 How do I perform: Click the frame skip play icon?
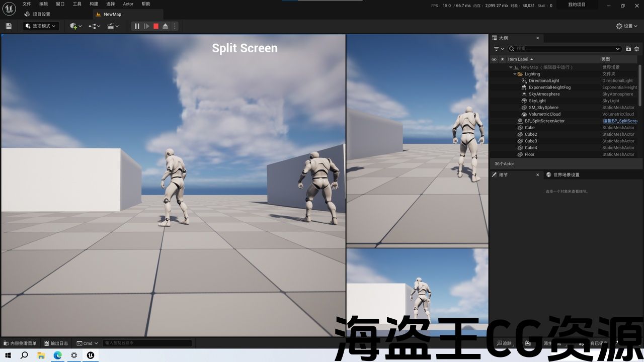[x=146, y=26]
